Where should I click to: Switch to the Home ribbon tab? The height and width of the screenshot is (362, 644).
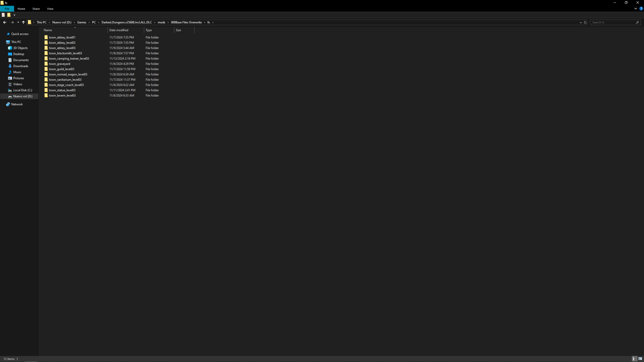coord(21,9)
